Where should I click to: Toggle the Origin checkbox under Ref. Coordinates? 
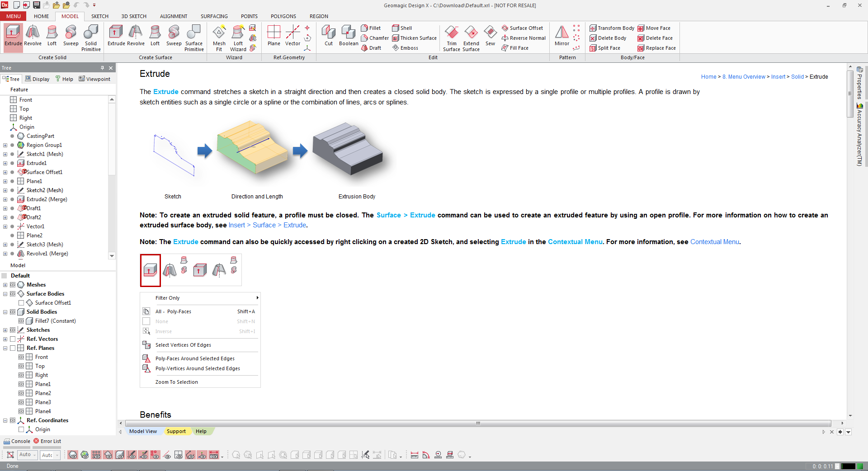(21, 429)
